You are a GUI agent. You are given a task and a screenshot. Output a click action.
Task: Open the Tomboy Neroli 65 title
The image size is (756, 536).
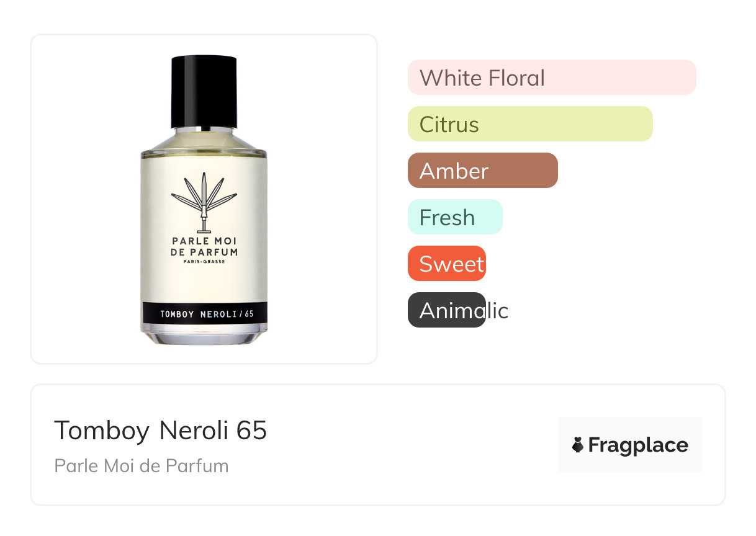[161, 431]
